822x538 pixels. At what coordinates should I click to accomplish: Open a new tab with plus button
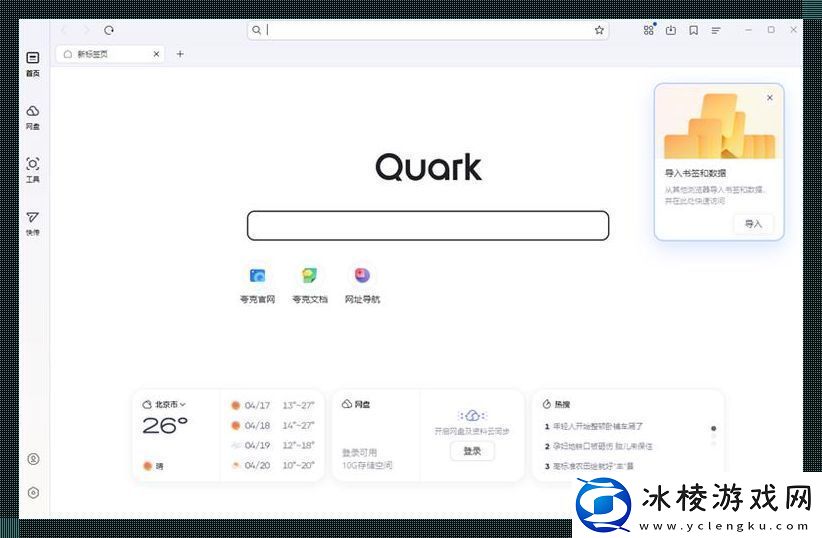coord(180,54)
